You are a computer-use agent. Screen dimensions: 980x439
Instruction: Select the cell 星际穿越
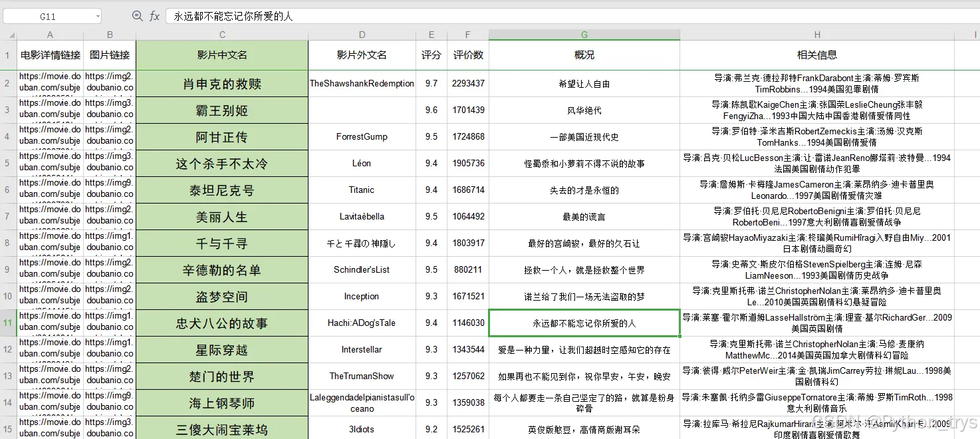tap(222, 350)
